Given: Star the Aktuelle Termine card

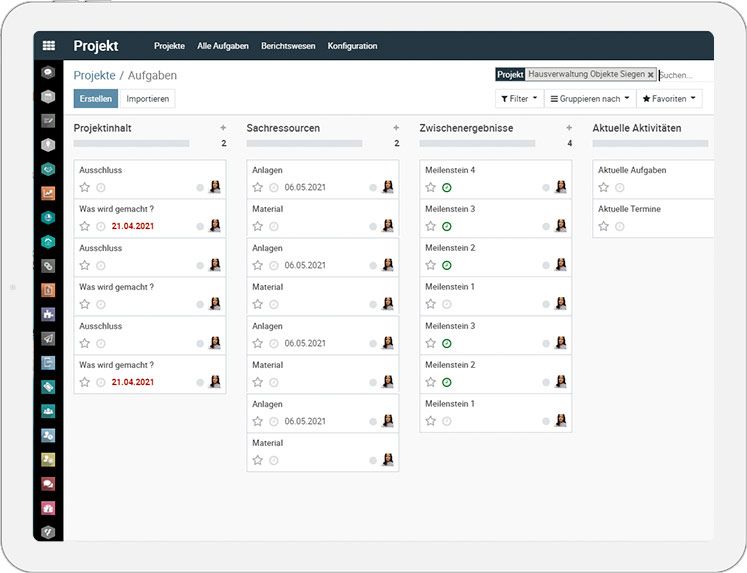Looking at the screenshot, I should (x=604, y=226).
